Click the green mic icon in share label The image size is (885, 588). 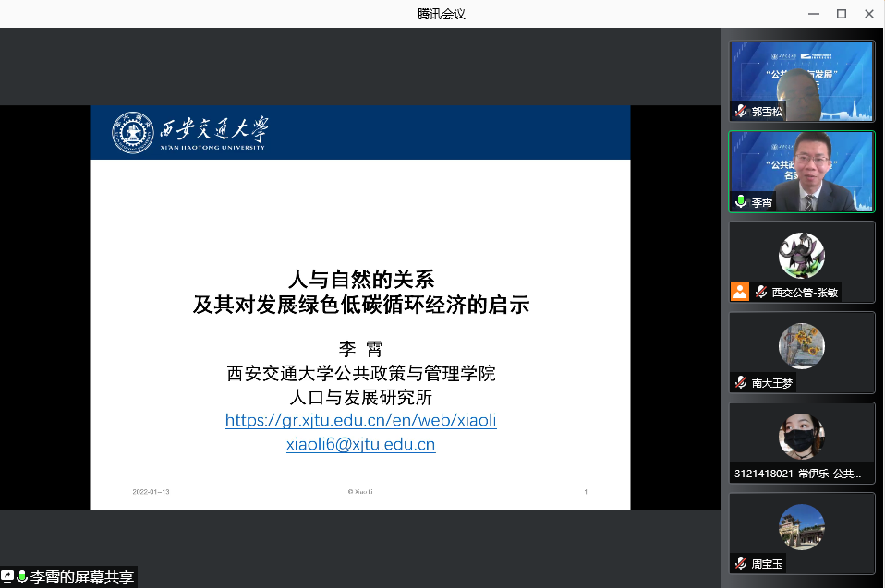pos(22,577)
